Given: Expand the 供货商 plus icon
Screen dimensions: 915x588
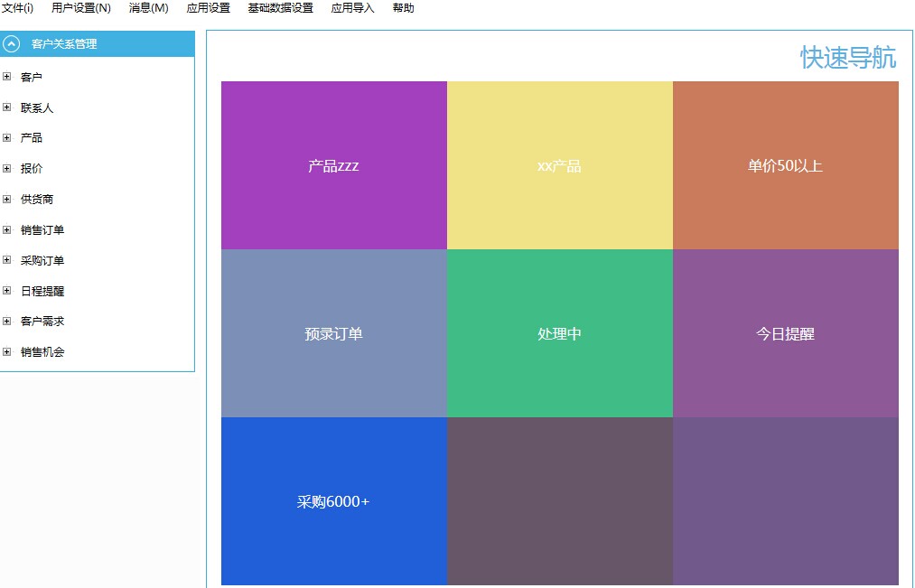Looking at the screenshot, I should pos(7,199).
